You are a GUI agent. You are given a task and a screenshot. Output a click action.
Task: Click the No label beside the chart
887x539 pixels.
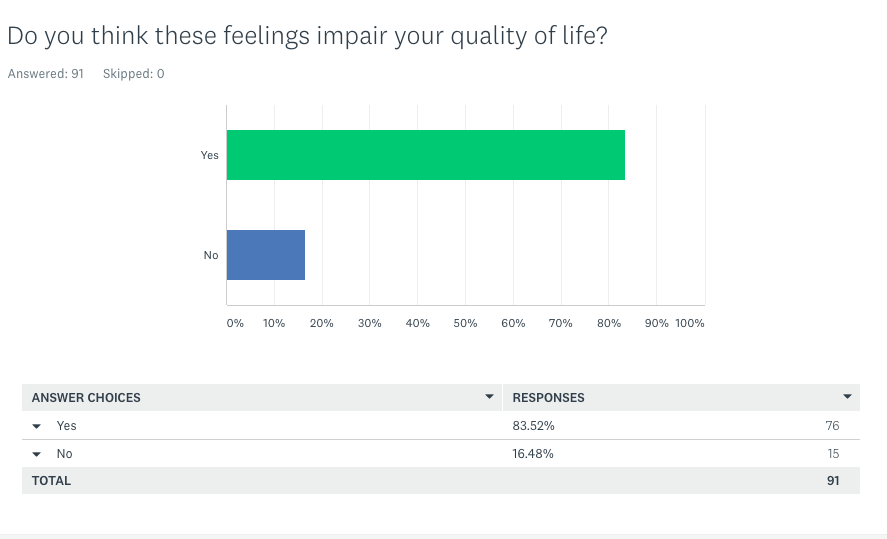211,255
